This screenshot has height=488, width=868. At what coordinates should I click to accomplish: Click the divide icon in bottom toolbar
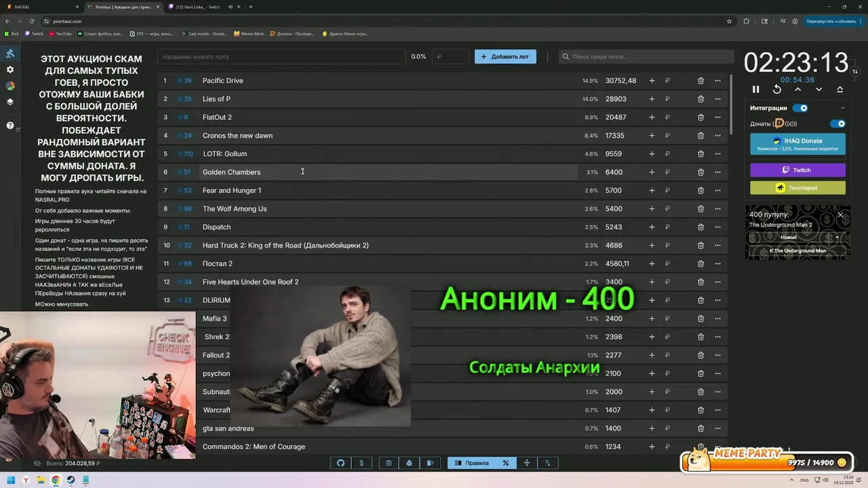(x=527, y=463)
